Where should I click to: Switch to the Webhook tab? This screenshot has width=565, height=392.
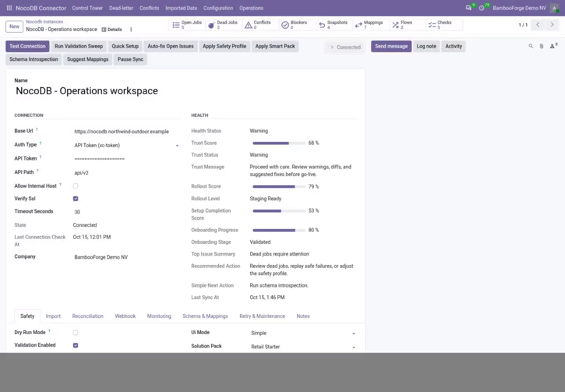coord(125,316)
